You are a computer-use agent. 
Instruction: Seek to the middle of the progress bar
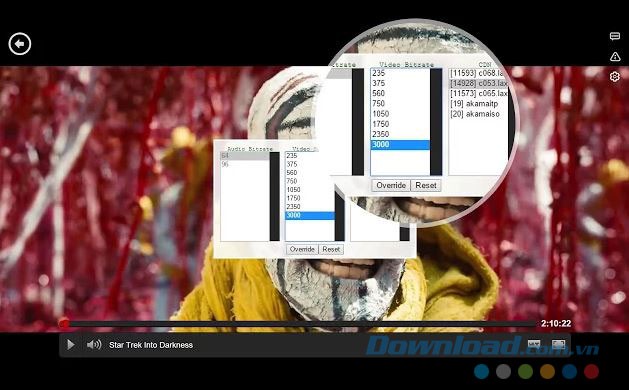click(300, 323)
